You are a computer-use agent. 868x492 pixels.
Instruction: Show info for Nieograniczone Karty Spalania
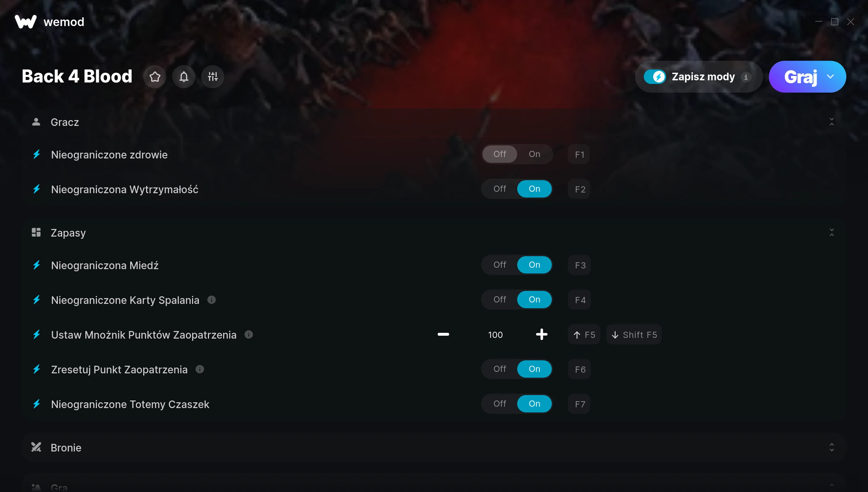[x=212, y=300]
